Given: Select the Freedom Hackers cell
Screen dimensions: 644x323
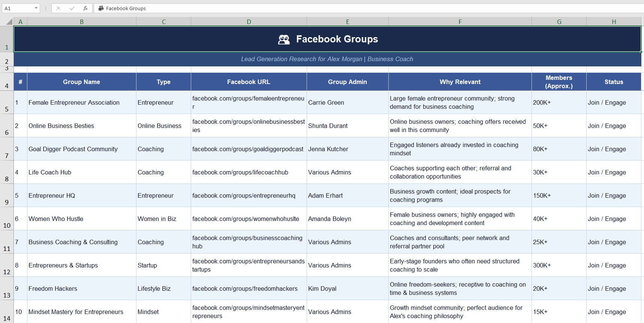Looking at the screenshot, I should [82, 288].
